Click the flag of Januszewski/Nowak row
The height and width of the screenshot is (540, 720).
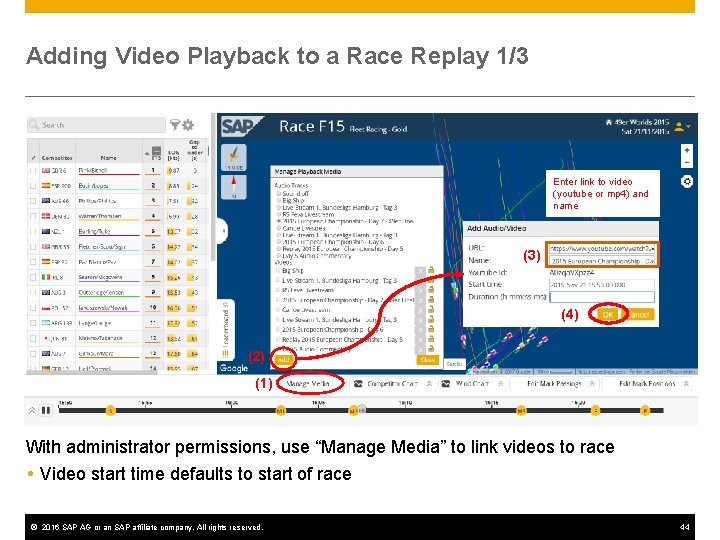[45, 308]
